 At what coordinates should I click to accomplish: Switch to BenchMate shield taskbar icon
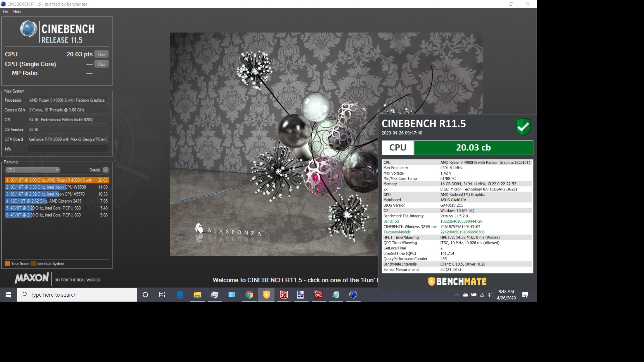pos(267,295)
